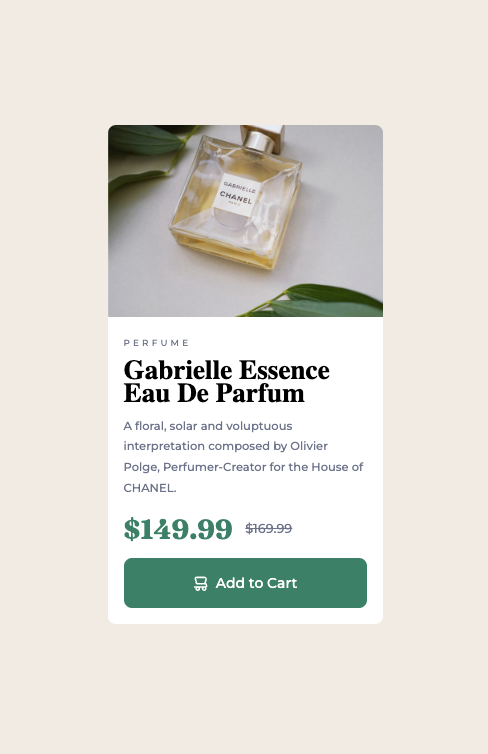Click the product description paragraph
Image resolution: width=488 pixels, height=754 pixels.
(x=243, y=457)
